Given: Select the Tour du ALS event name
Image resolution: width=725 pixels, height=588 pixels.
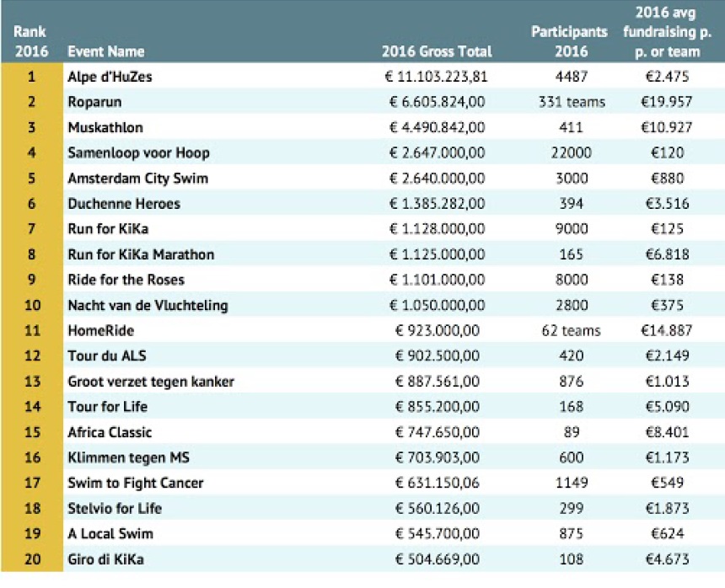Looking at the screenshot, I should (x=107, y=355).
